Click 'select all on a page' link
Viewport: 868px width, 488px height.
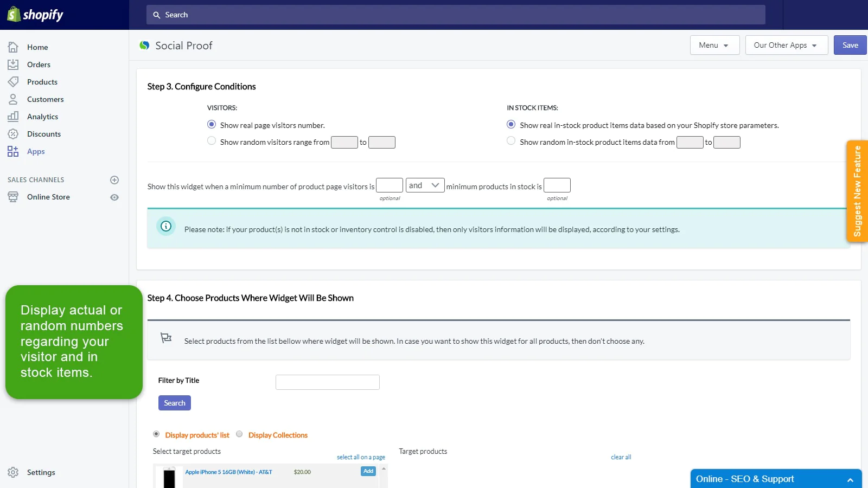(x=361, y=457)
